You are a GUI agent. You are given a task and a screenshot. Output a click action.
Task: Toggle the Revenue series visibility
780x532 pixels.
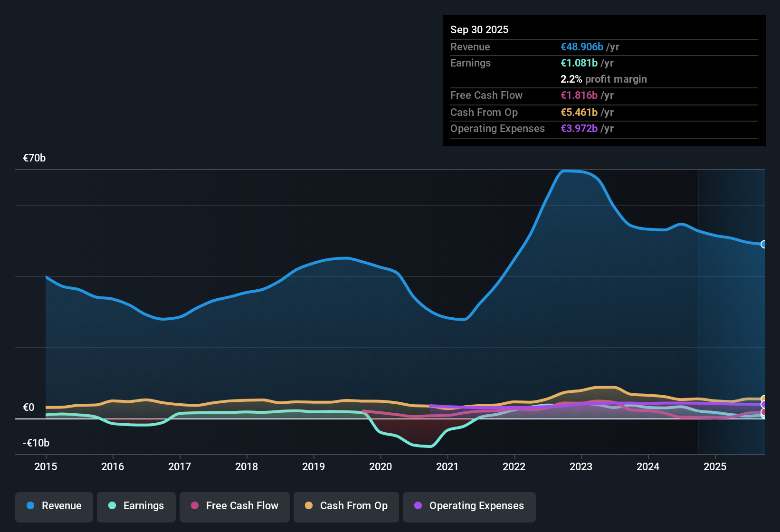pyautogui.click(x=54, y=506)
